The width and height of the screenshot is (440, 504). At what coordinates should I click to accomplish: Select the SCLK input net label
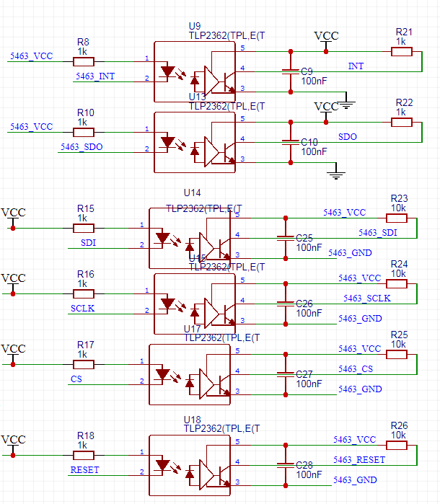pyautogui.click(x=83, y=309)
